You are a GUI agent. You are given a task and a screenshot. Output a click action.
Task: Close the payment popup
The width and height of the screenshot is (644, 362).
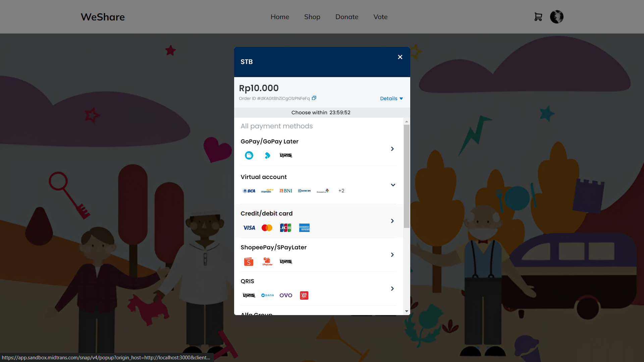(x=400, y=57)
